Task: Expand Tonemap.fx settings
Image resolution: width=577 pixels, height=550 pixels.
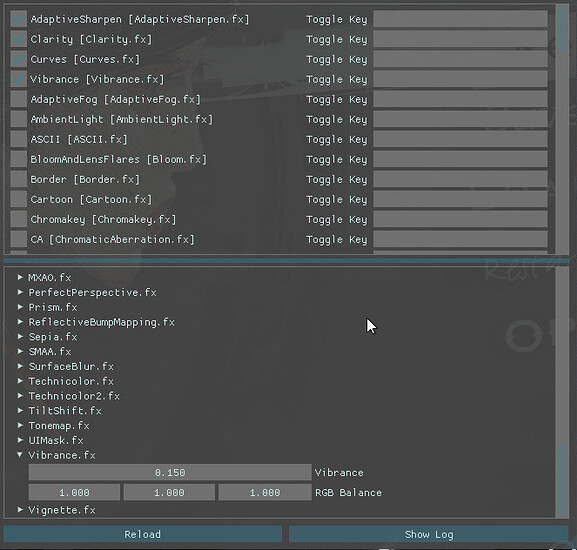Action: click(20, 425)
